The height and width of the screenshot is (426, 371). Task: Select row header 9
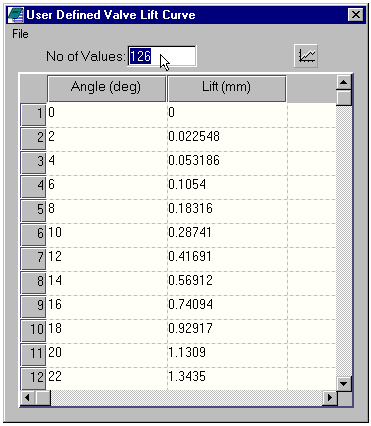[33, 306]
